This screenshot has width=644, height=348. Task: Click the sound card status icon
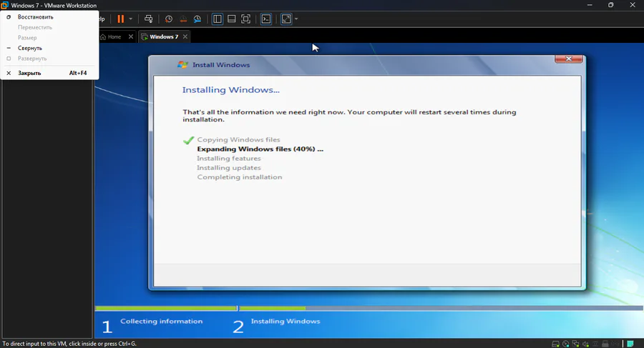[x=585, y=344]
